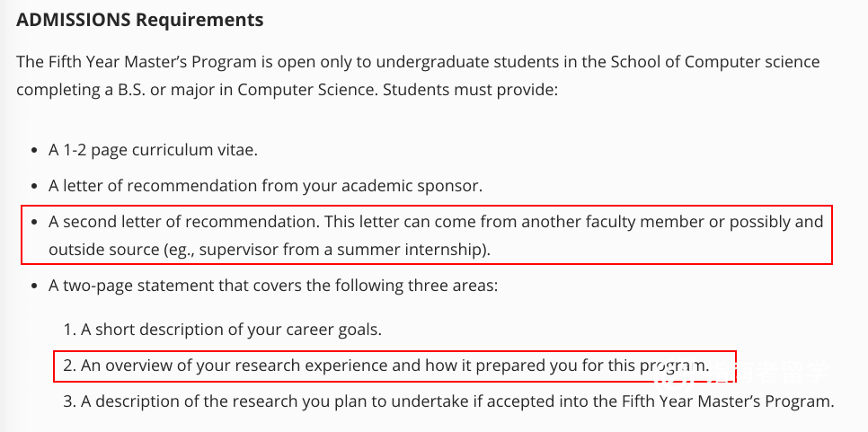This screenshot has width=868, height=432.
Task: Click the number '3.' list marker
Action: tap(69, 401)
